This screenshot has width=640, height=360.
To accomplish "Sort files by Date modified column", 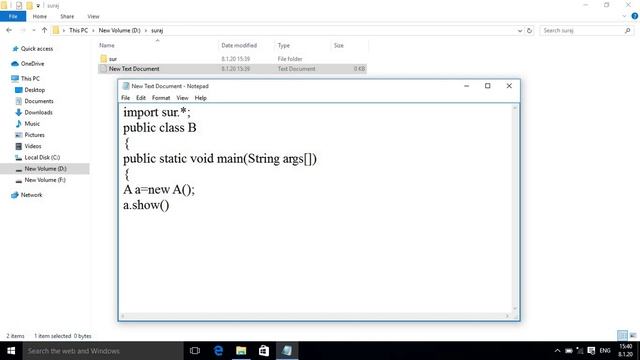I will (x=239, y=45).
